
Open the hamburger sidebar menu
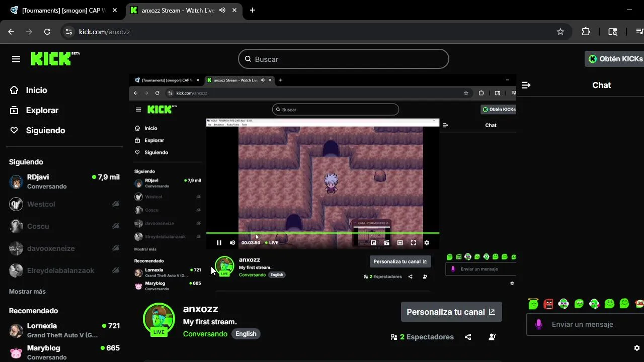pyautogui.click(x=16, y=59)
